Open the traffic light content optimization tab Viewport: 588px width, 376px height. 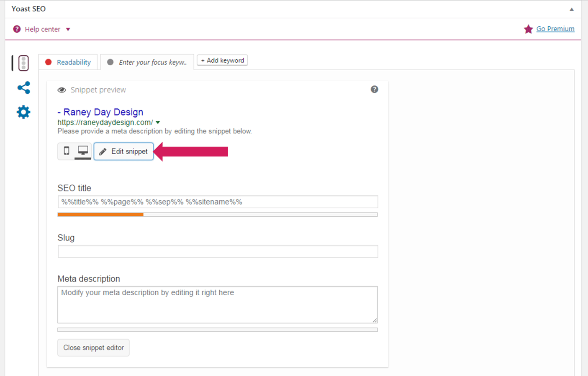pyautogui.click(x=23, y=63)
